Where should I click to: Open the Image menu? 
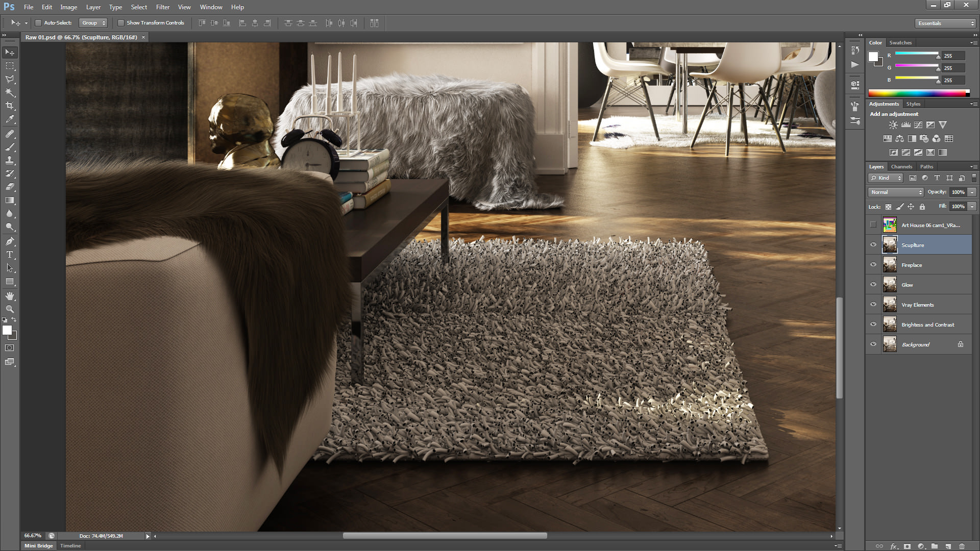[68, 7]
